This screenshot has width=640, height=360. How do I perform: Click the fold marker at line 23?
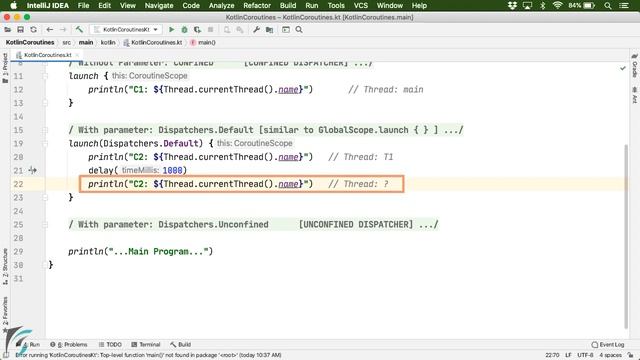(45, 198)
